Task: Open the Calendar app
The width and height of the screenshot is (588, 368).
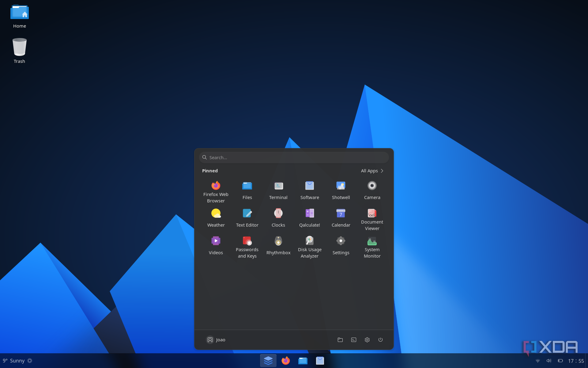Action: point(341,218)
